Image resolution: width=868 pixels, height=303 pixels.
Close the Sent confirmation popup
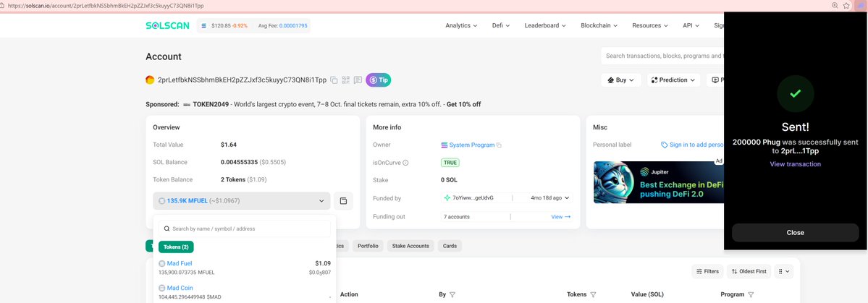(x=796, y=233)
